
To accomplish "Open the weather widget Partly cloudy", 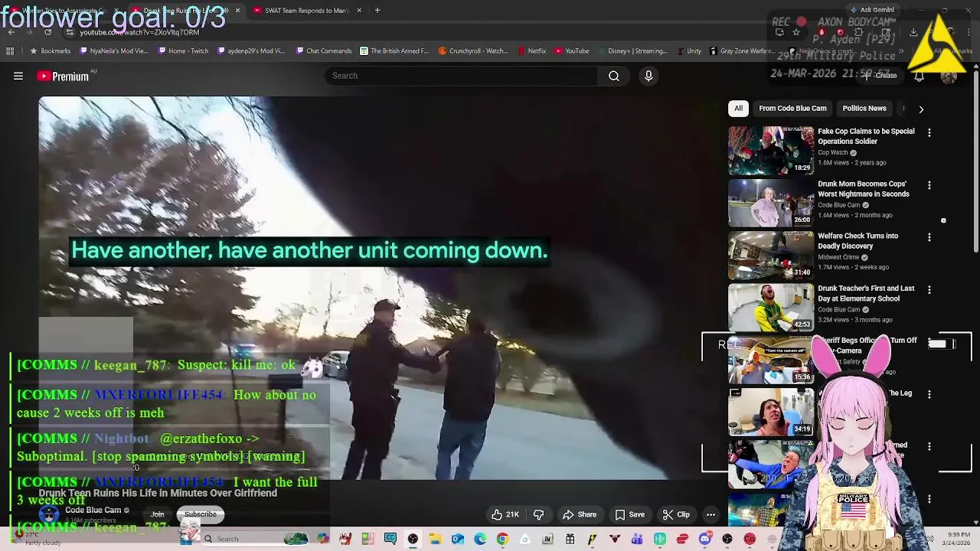I will click(34, 539).
